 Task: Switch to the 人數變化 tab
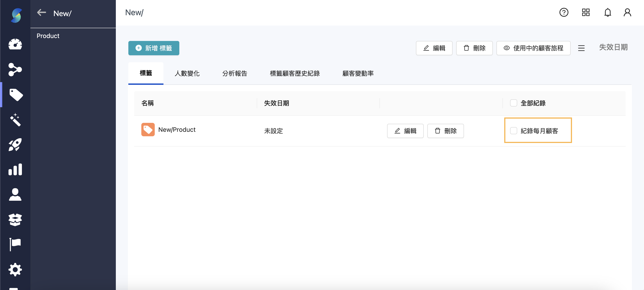point(187,73)
